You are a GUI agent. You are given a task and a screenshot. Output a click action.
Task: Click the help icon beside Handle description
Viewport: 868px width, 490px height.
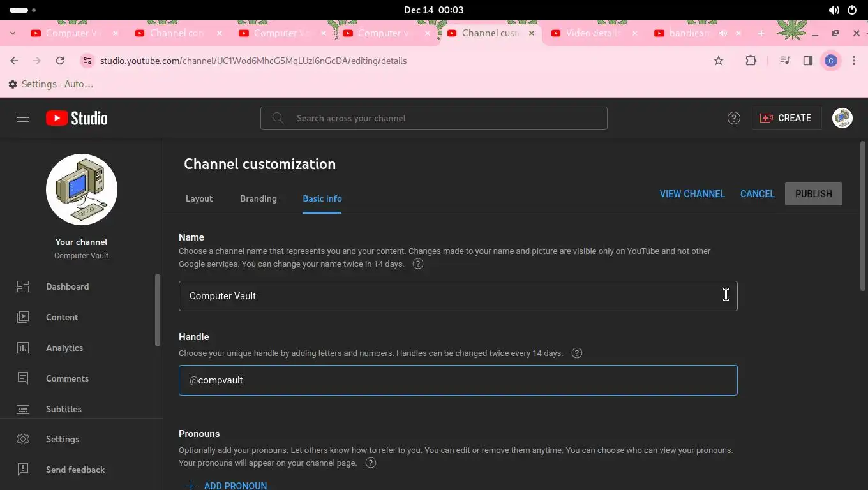click(577, 353)
